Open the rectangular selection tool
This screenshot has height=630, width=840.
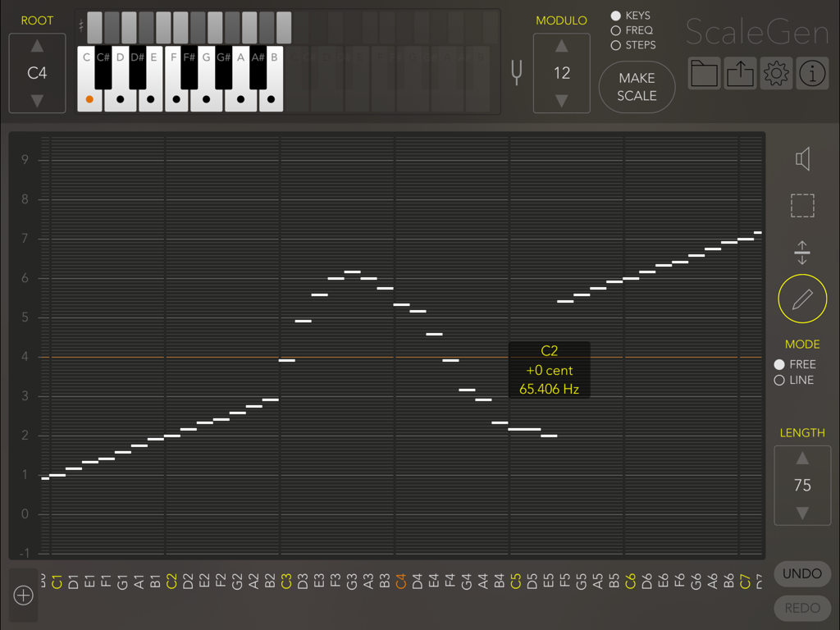click(x=801, y=205)
